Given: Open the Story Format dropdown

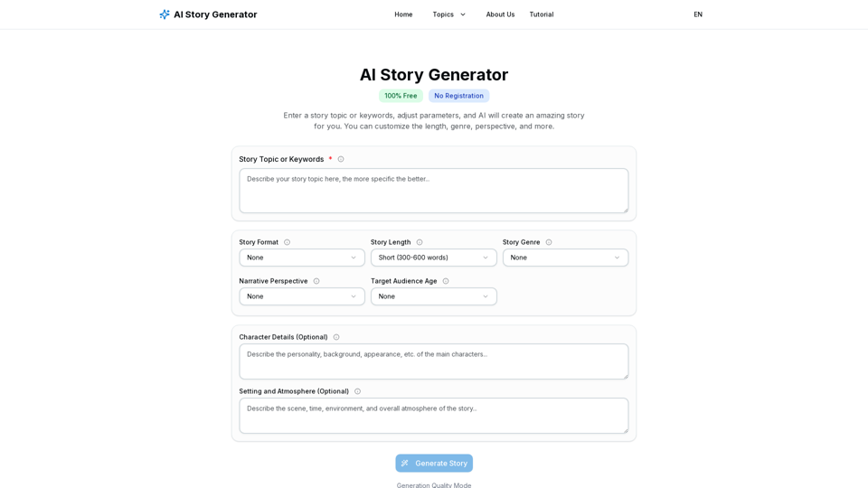Looking at the screenshot, I should (x=302, y=258).
